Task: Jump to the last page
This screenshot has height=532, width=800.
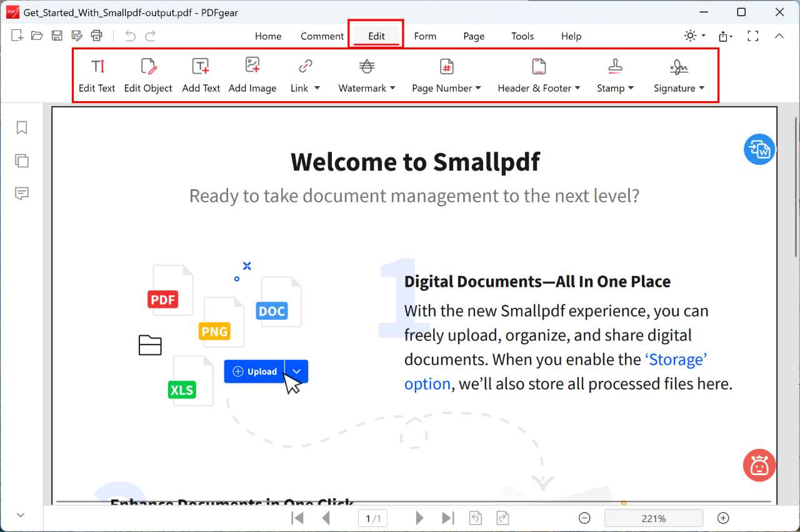Action: coord(447,518)
